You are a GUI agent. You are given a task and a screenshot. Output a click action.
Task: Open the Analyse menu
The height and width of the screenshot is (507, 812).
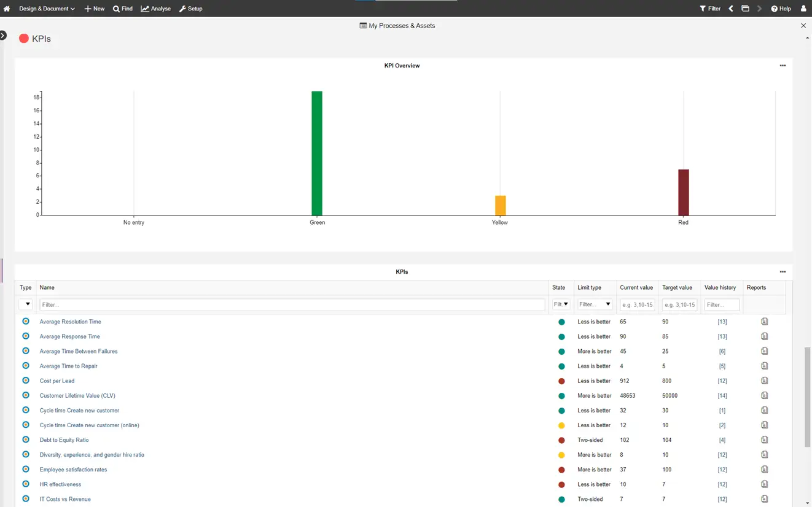[156, 9]
